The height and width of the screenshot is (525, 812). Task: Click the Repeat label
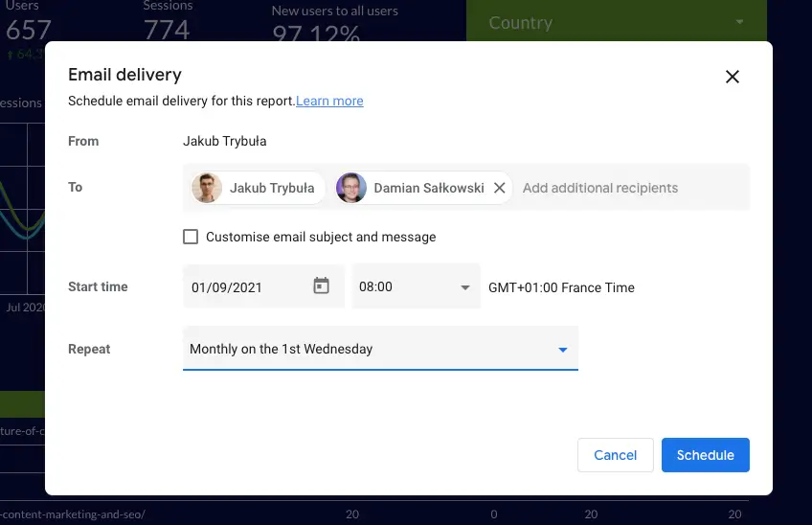pyautogui.click(x=89, y=349)
